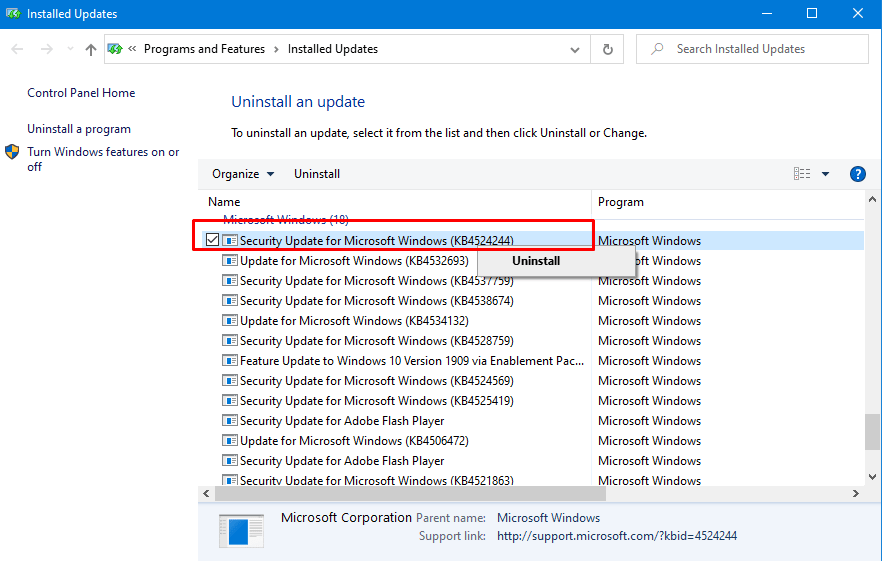Click Uninstall in the toolbar

[x=317, y=174]
